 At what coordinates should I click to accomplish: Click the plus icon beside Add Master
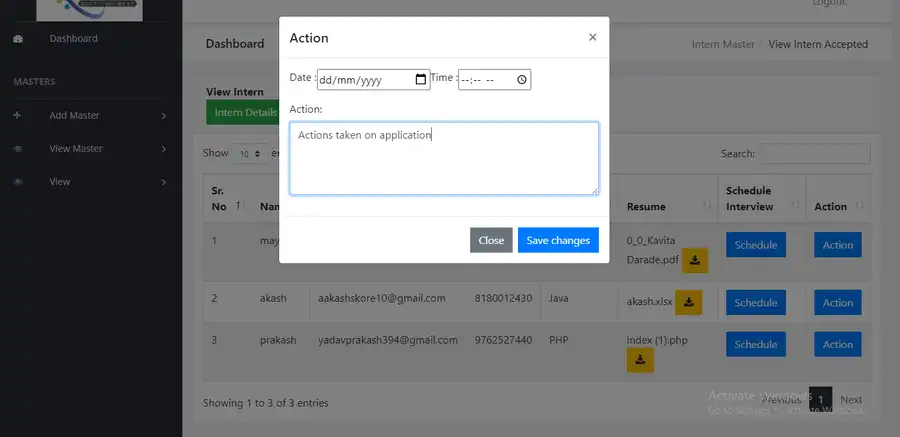tap(17, 116)
